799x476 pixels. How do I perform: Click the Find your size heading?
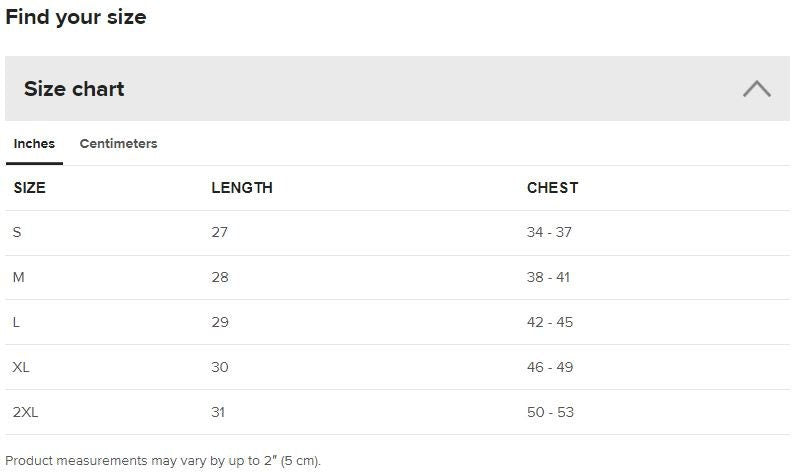76,17
